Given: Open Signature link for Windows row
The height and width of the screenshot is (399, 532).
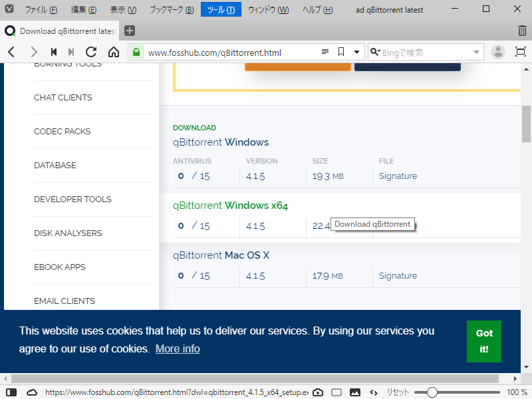Looking at the screenshot, I should (x=398, y=176).
